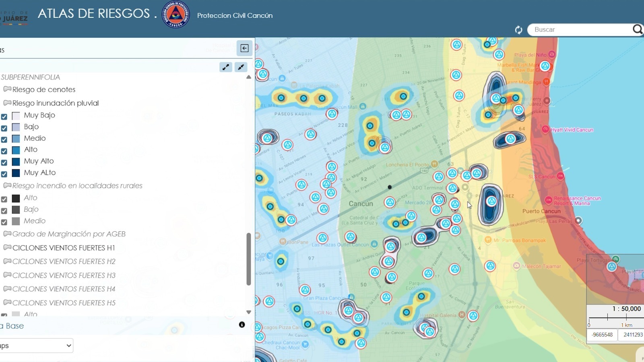Screen dimensions: 644x362
Task: Click the magnifier search icon
Action: pyautogui.click(x=638, y=29)
